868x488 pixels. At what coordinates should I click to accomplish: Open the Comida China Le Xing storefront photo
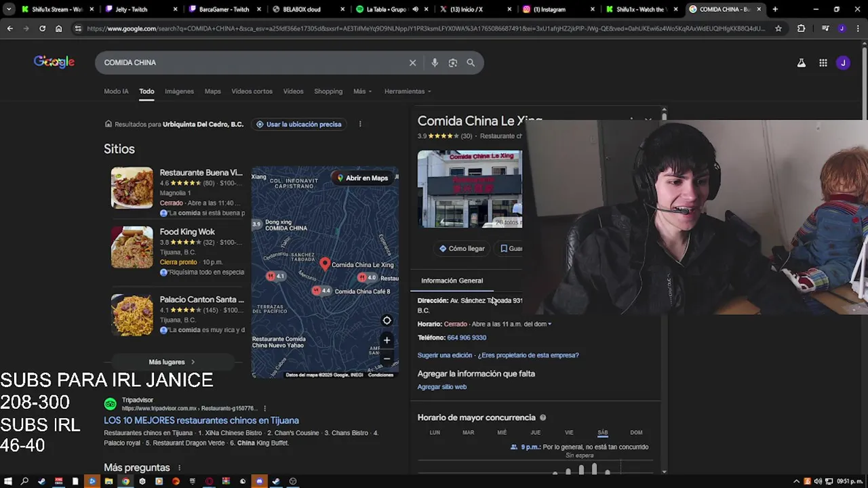click(x=470, y=189)
